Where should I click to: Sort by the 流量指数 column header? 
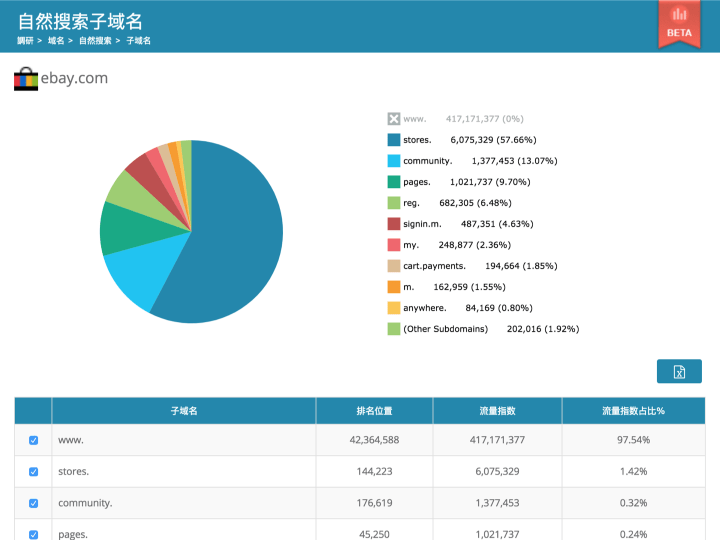tap(497, 411)
